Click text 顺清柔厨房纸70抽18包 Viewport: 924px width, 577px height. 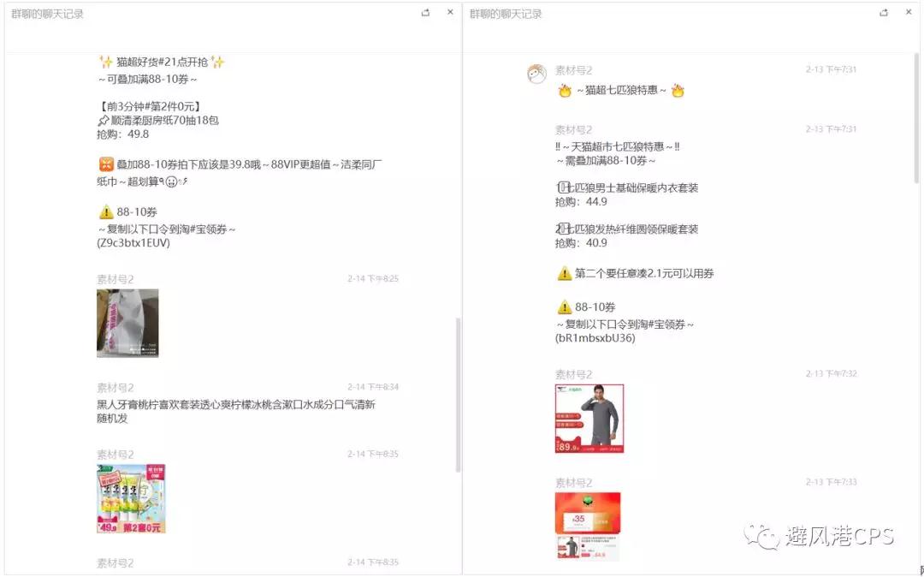point(164,120)
